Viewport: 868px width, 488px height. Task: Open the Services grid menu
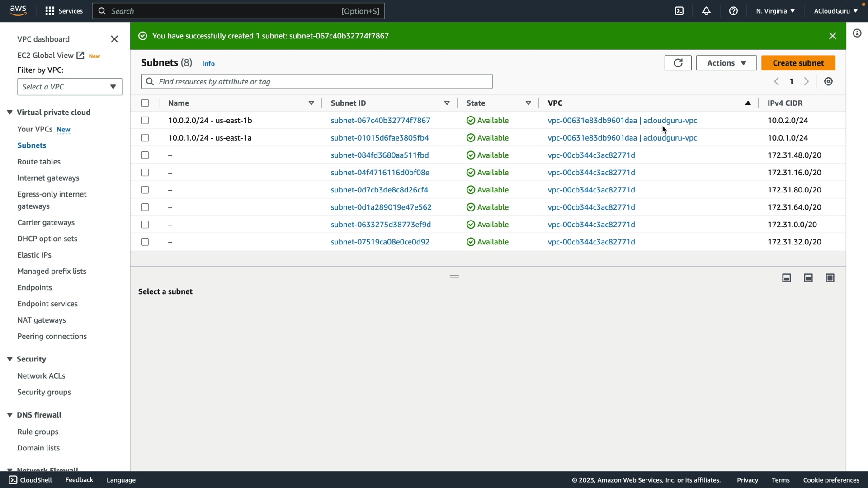(50, 11)
